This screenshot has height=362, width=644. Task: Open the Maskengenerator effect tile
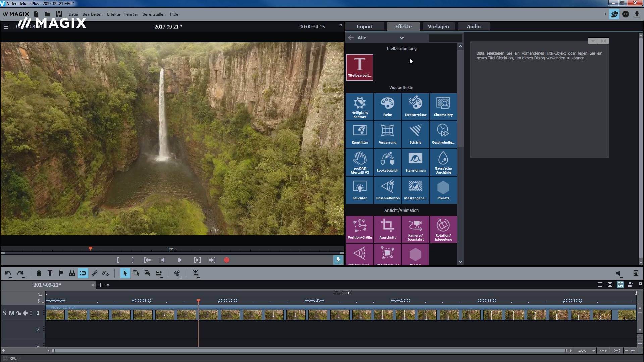415,190
